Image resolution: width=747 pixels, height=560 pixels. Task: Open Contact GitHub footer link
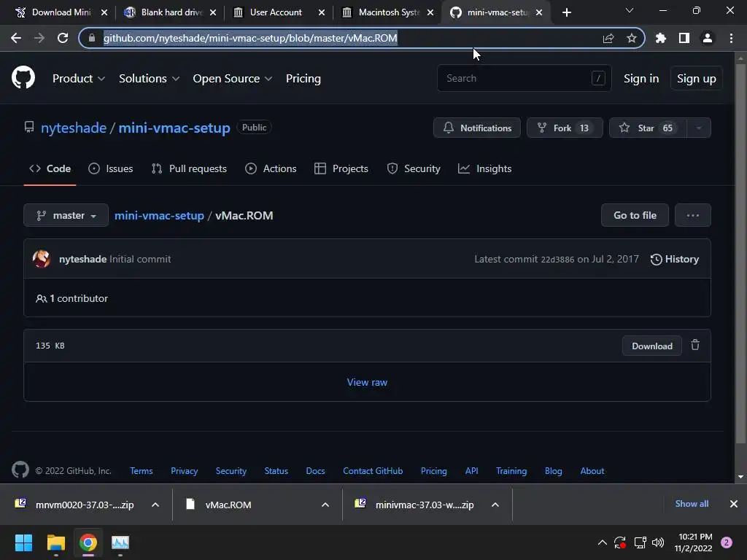(x=373, y=470)
